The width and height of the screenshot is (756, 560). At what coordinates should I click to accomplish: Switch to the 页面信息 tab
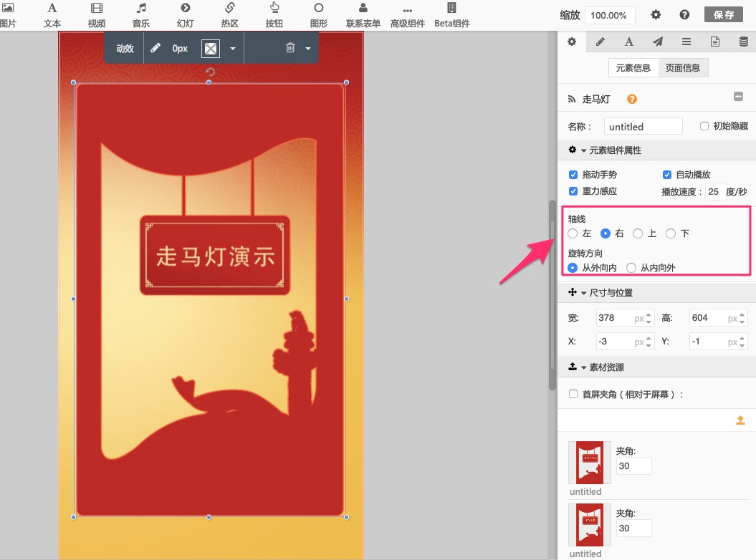682,68
